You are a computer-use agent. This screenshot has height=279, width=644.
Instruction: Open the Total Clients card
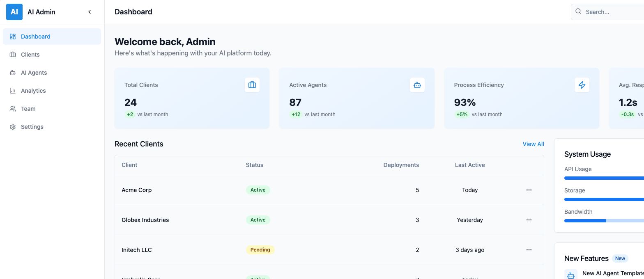coord(192,98)
